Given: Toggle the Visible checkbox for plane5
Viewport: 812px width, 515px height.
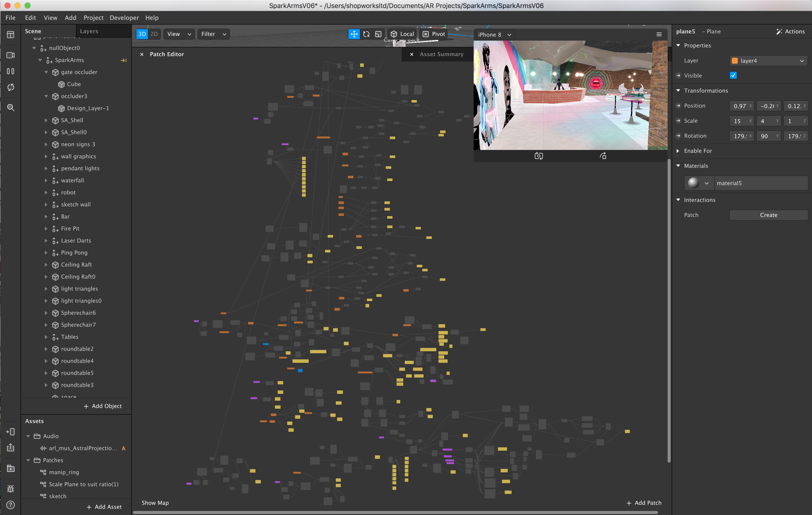Looking at the screenshot, I should [733, 75].
